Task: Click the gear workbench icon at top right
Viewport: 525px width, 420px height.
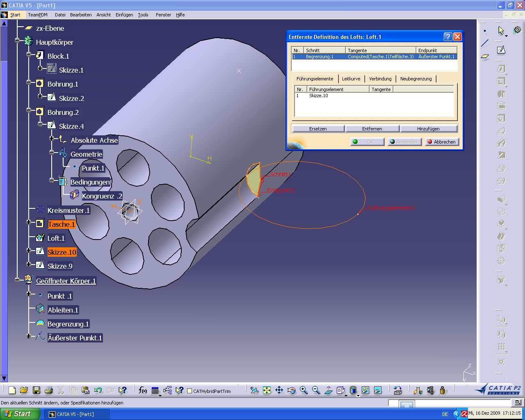Action: pyautogui.click(x=517, y=30)
